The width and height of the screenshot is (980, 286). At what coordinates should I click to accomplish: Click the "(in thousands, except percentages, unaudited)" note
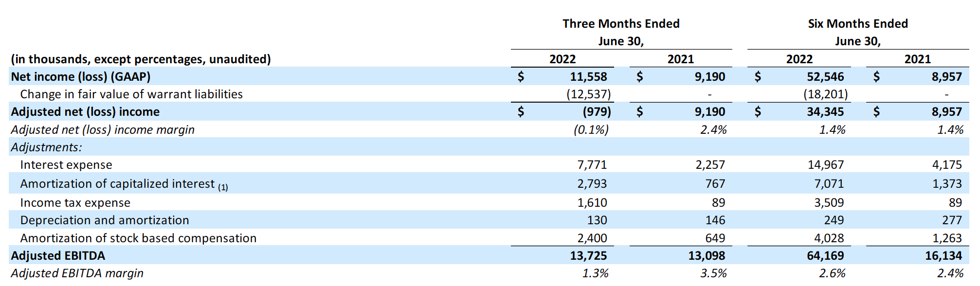(141, 59)
